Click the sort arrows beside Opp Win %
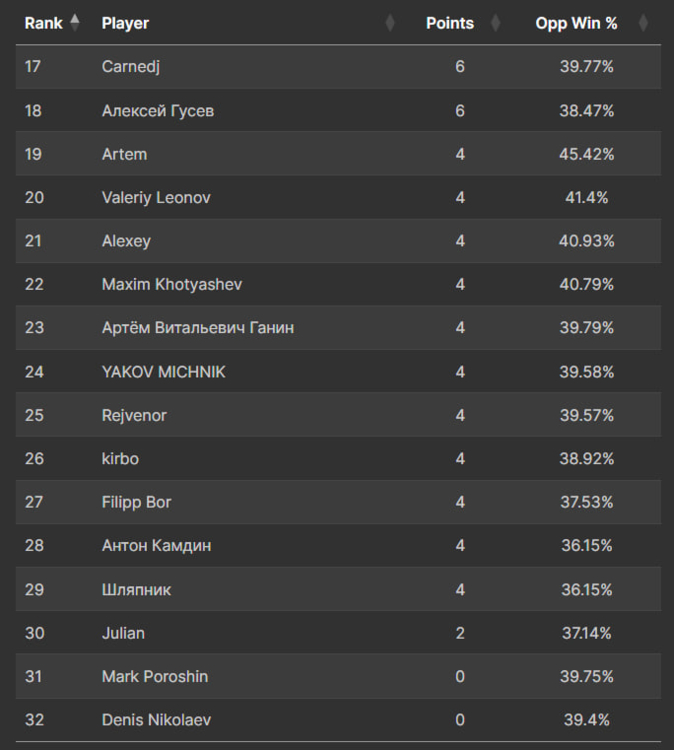 (x=643, y=23)
